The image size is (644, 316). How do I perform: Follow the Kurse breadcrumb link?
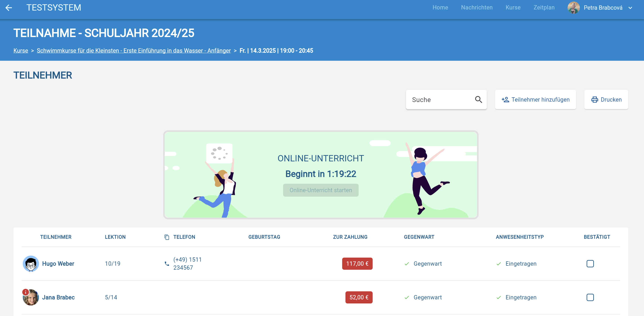tap(21, 51)
